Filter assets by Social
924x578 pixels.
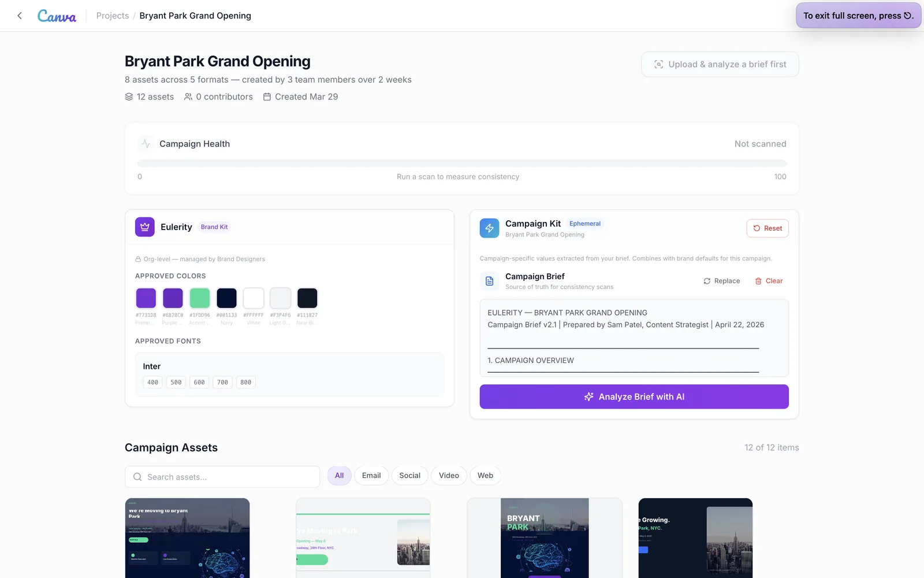tap(410, 476)
